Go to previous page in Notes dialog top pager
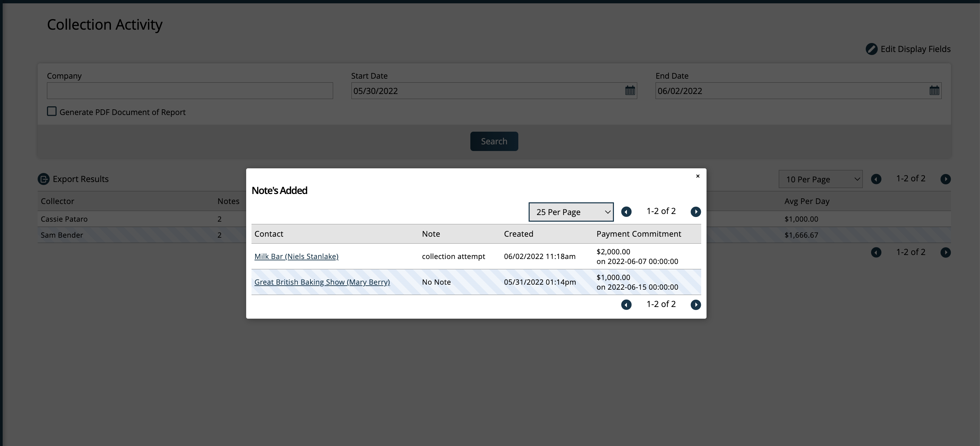 [x=626, y=212]
